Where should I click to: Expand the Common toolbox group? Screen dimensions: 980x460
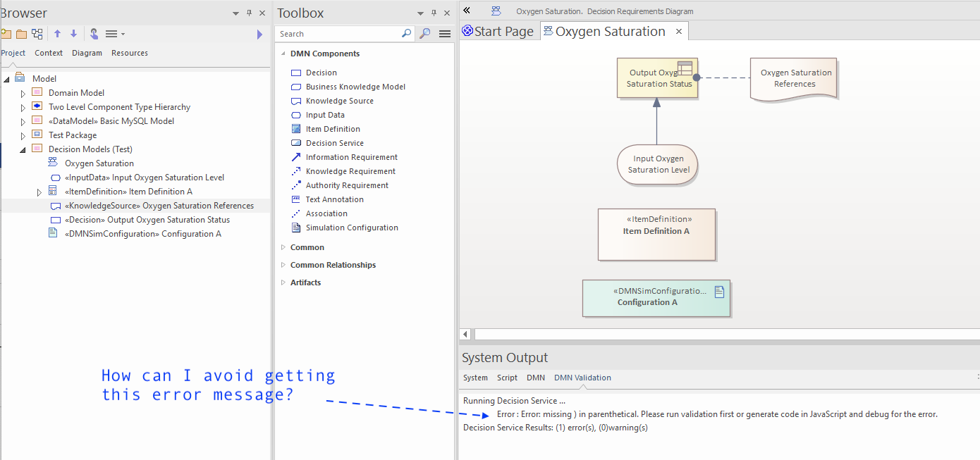[283, 247]
